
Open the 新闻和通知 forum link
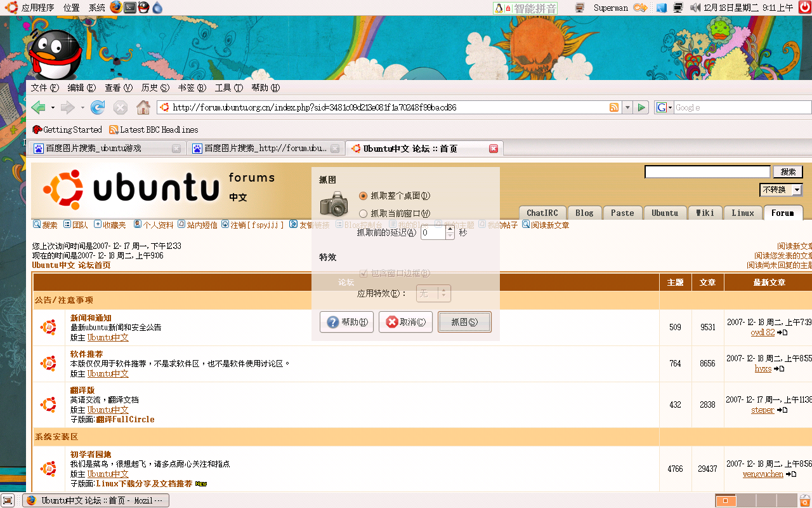pyautogui.click(x=91, y=317)
